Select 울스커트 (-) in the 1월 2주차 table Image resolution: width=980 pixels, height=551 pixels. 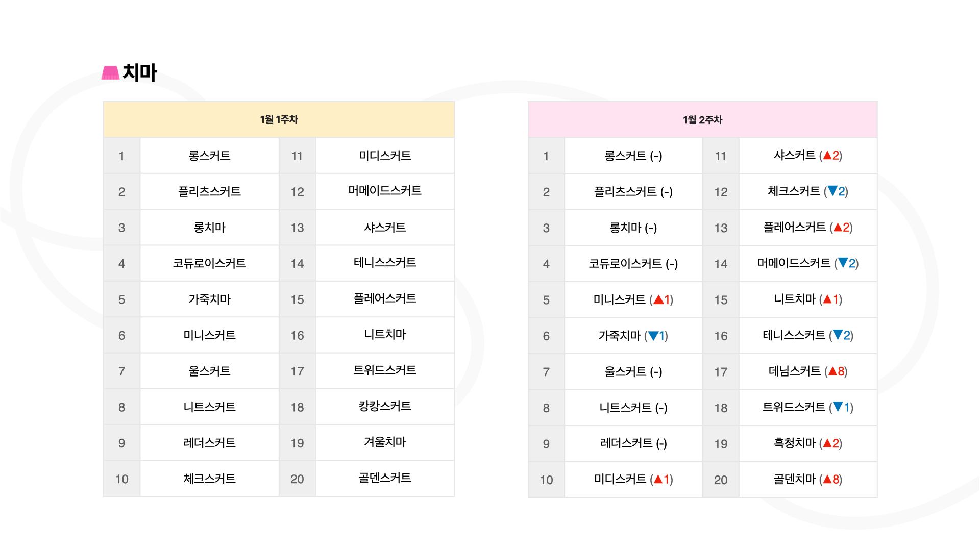633,372
